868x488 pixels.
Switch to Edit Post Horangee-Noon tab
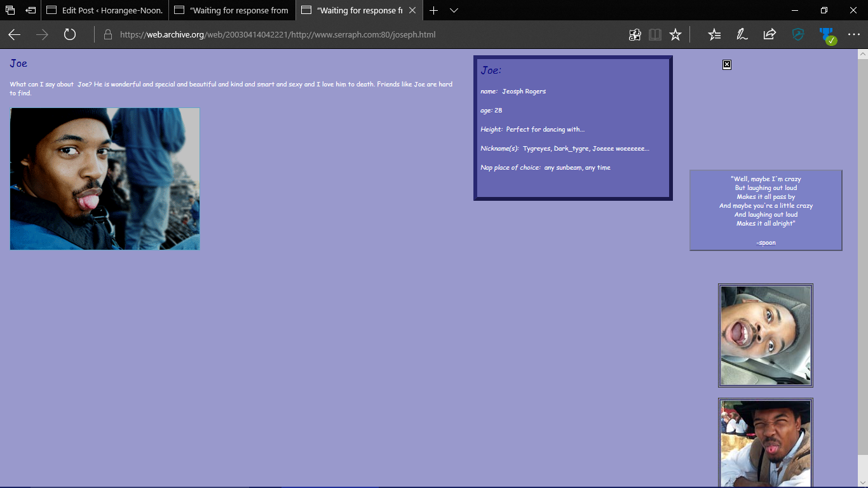click(x=105, y=11)
